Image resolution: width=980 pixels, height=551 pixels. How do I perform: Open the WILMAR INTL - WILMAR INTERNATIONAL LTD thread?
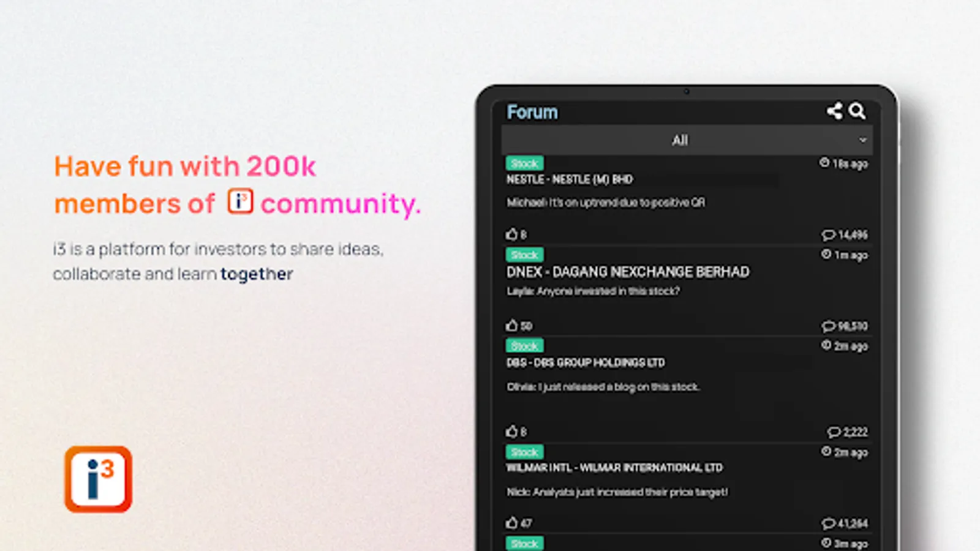614,468
